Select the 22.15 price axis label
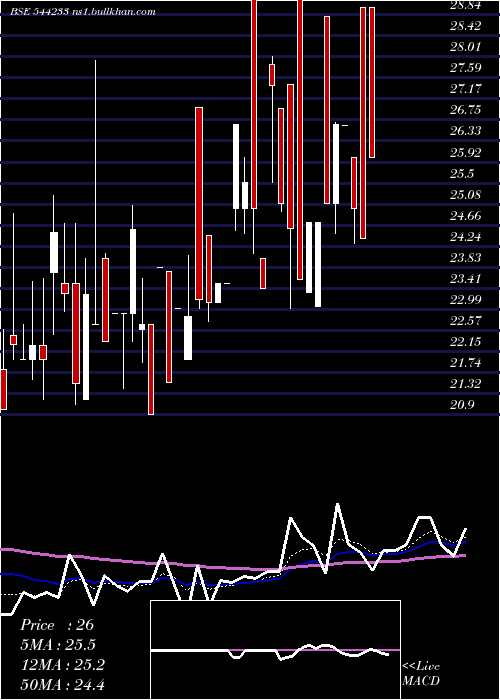The image size is (500, 700). pos(466,342)
